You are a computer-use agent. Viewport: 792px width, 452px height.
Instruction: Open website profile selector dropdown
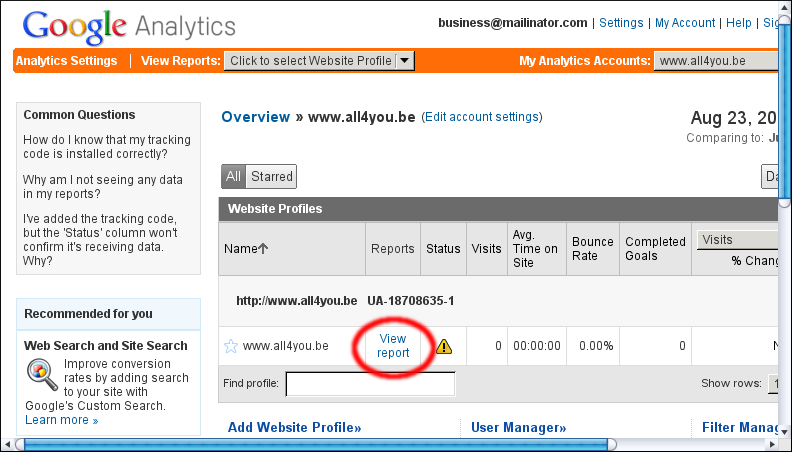318,61
